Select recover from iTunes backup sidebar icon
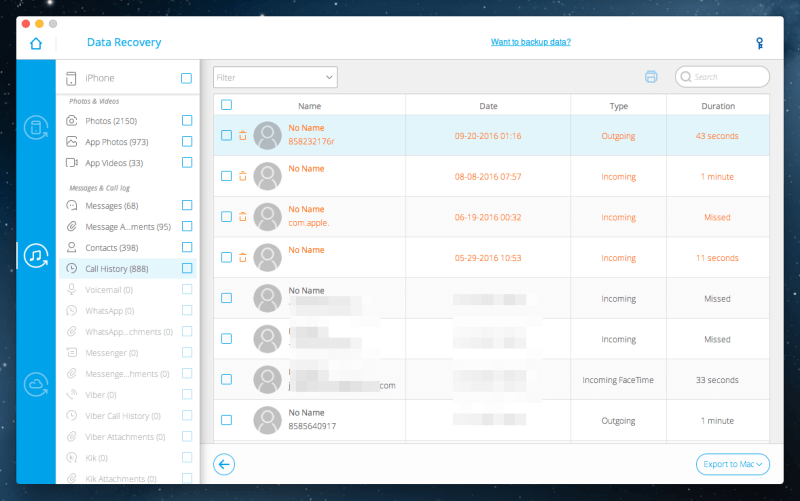 (x=36, y=256)
